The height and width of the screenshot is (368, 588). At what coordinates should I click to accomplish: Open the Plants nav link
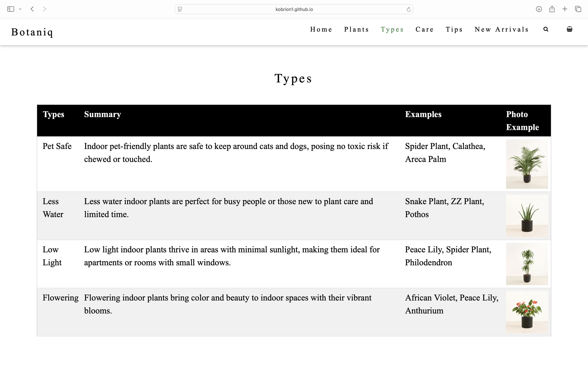click(357, 29)
